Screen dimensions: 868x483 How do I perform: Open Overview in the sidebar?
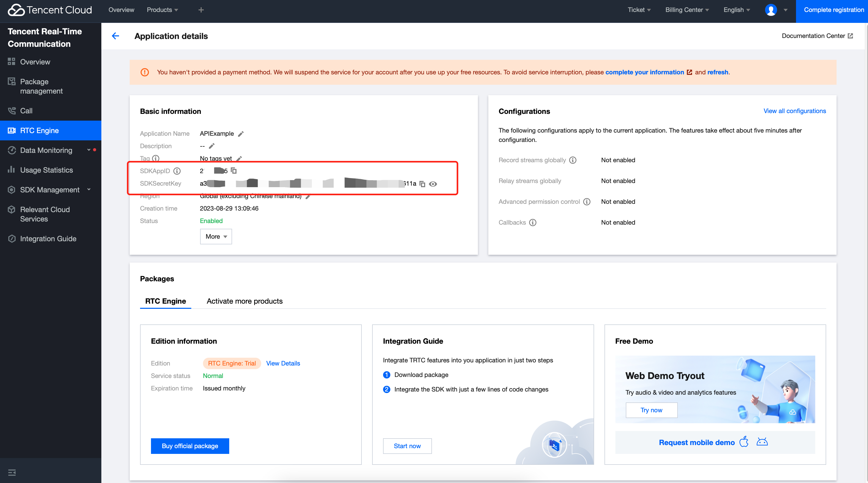50,62
